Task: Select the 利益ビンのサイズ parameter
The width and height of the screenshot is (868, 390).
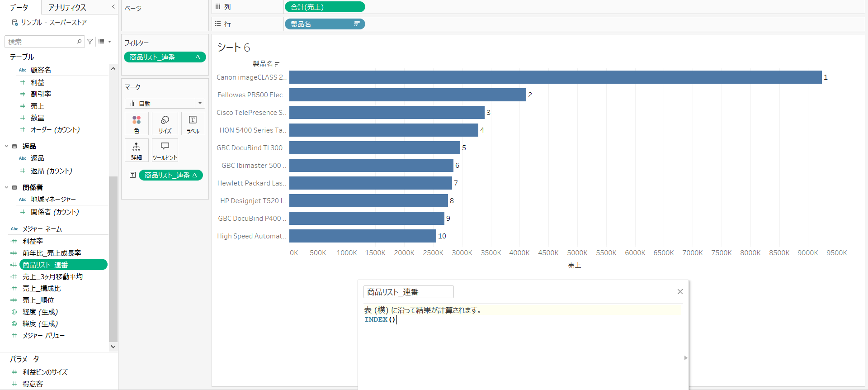Action: pyautogui.click(x=45, y=372)
